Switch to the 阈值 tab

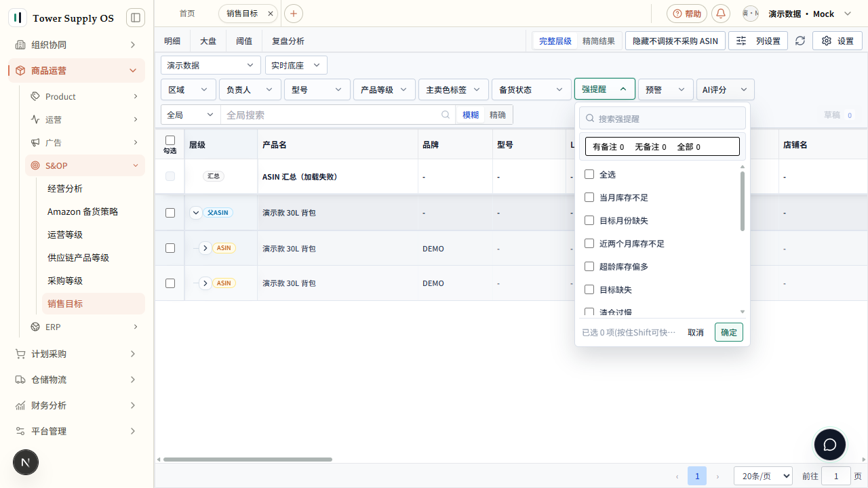[244, 41]
